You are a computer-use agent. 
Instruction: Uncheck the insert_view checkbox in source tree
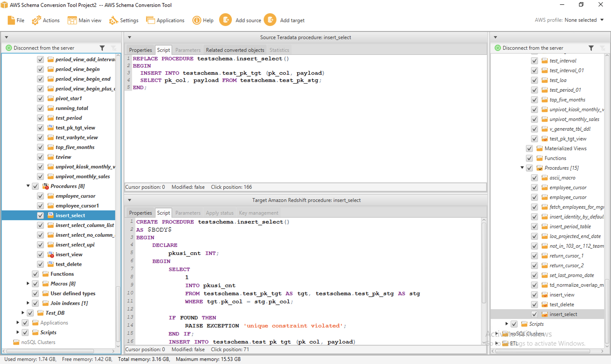coord(40,255)
